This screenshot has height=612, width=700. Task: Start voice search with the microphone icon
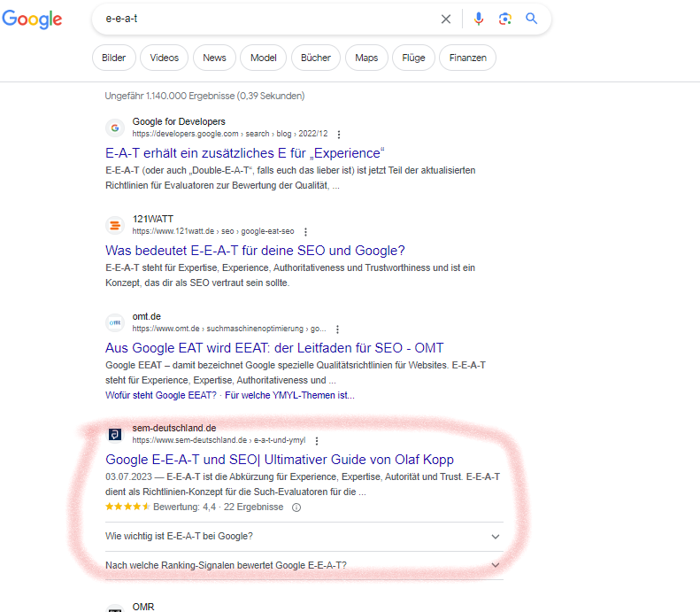tap(479, 19)
